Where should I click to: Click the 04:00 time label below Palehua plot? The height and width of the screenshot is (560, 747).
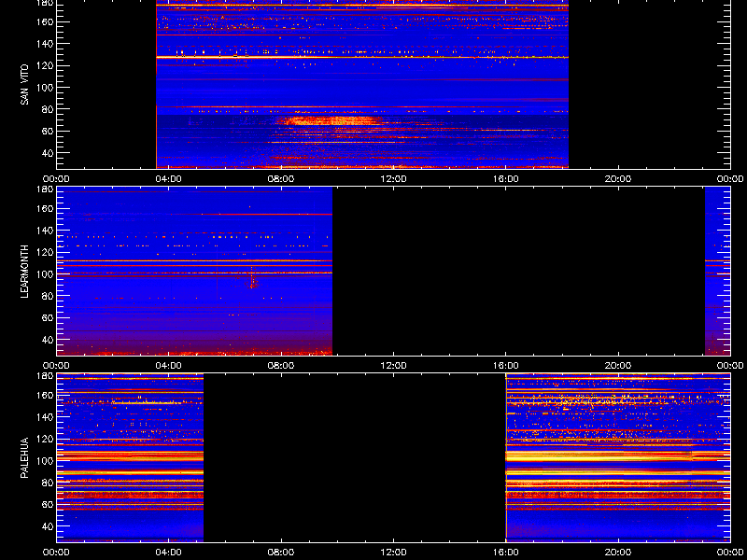169,553
